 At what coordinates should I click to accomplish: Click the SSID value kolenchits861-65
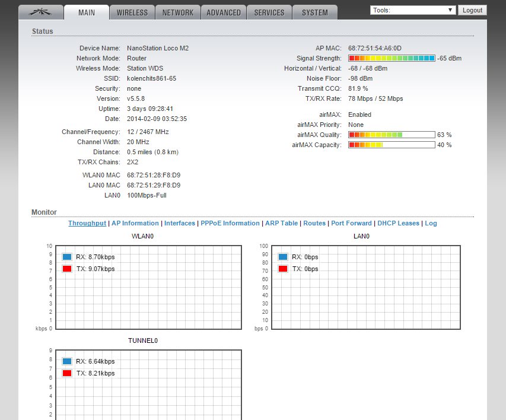[x=152, y=78]
